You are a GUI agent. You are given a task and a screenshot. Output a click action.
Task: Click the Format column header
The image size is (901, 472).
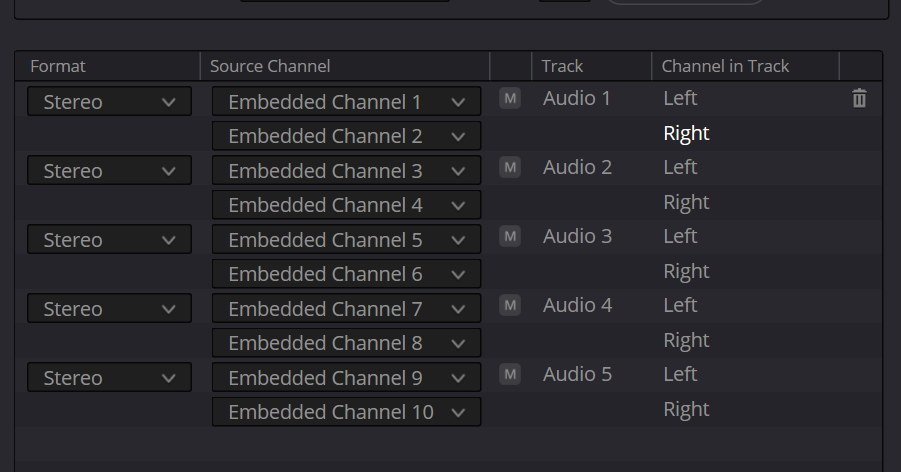pyautogui.click(x=58, y=66)
